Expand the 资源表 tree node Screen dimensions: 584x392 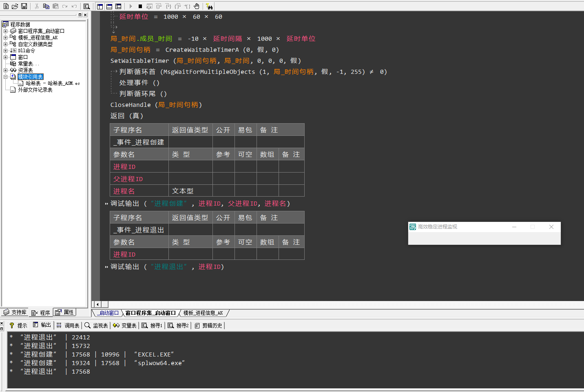tap(5, 70)
